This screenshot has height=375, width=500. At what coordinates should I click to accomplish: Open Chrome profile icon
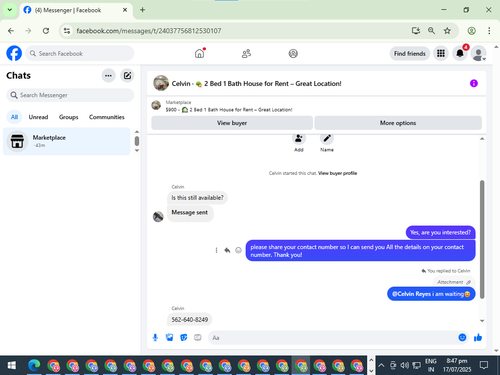click(471, 31)
